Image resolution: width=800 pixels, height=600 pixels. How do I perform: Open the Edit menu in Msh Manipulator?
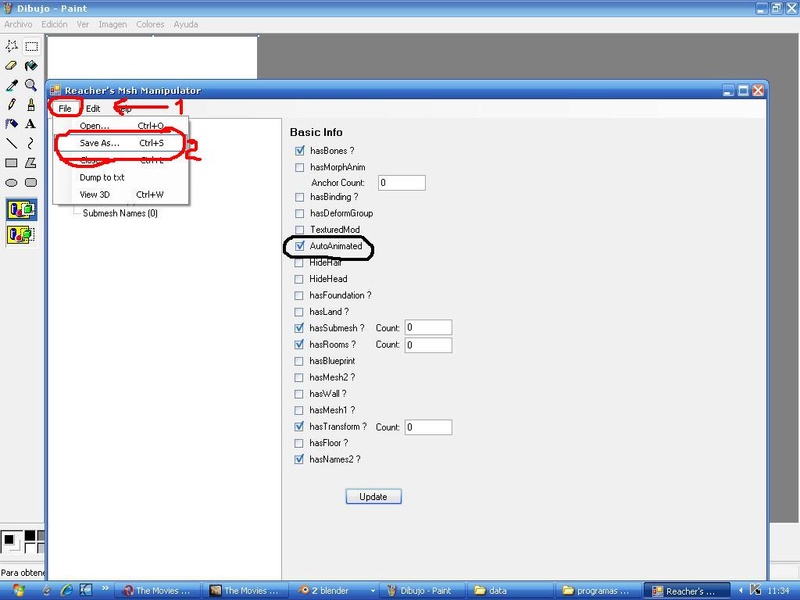point(93,108)
